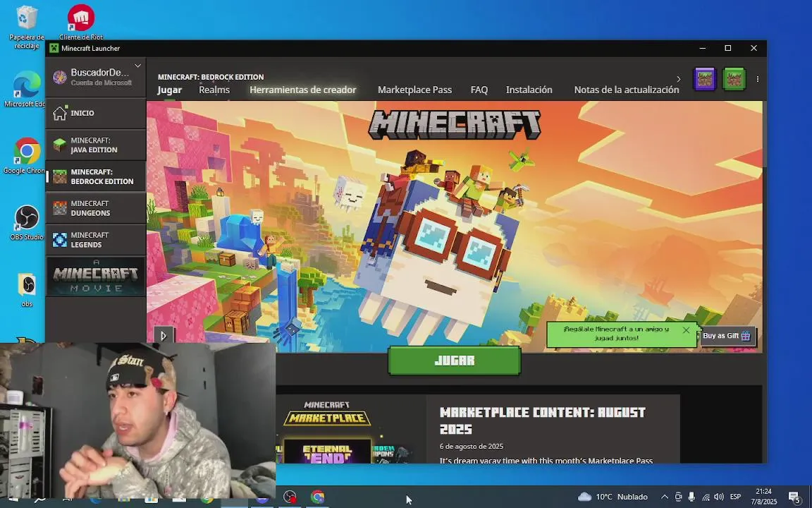The width and height of the screenshot is (812, 508).
Task: Click the BuscadorDe account avatar
Action: 59,77
